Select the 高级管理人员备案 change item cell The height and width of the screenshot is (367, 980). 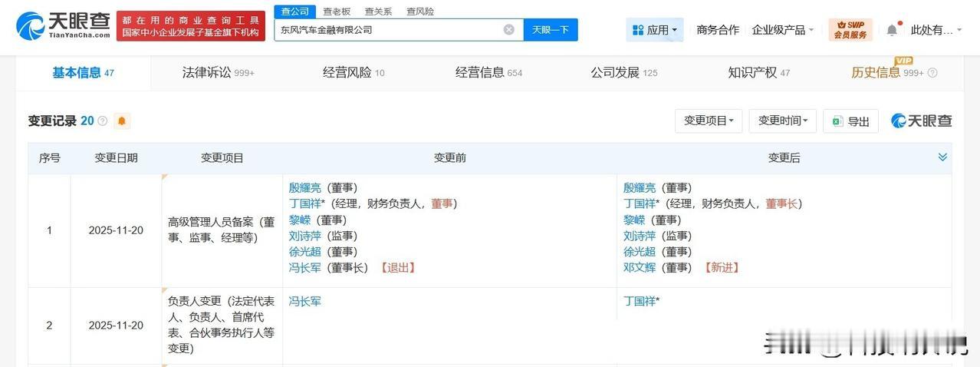[x=222, y=230]
